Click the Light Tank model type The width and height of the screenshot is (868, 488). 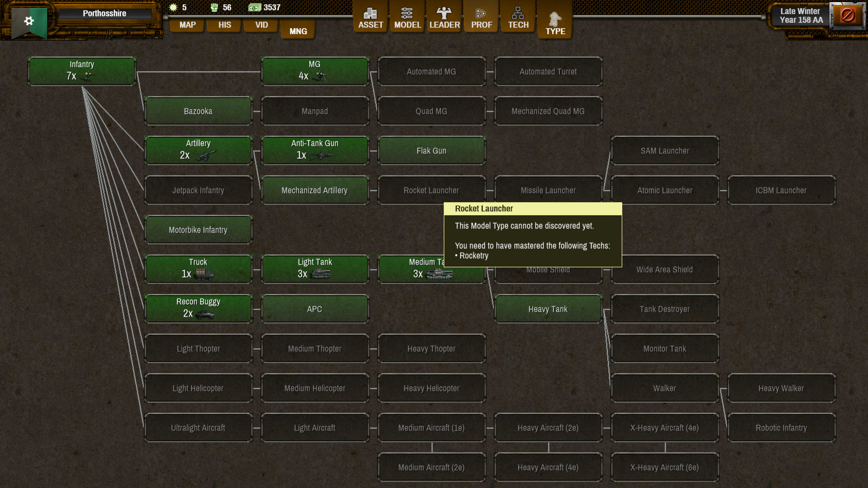(315, 269)
